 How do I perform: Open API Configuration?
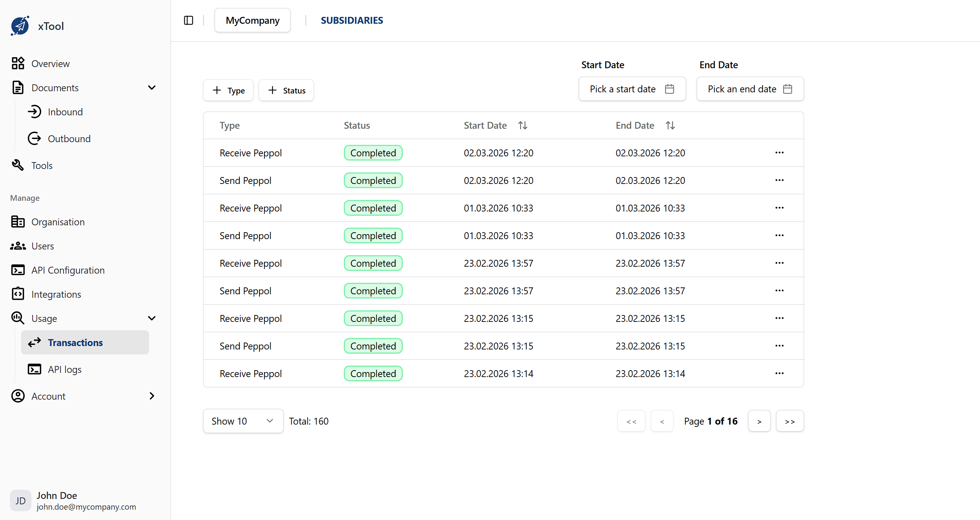click(x=68, y=270)
